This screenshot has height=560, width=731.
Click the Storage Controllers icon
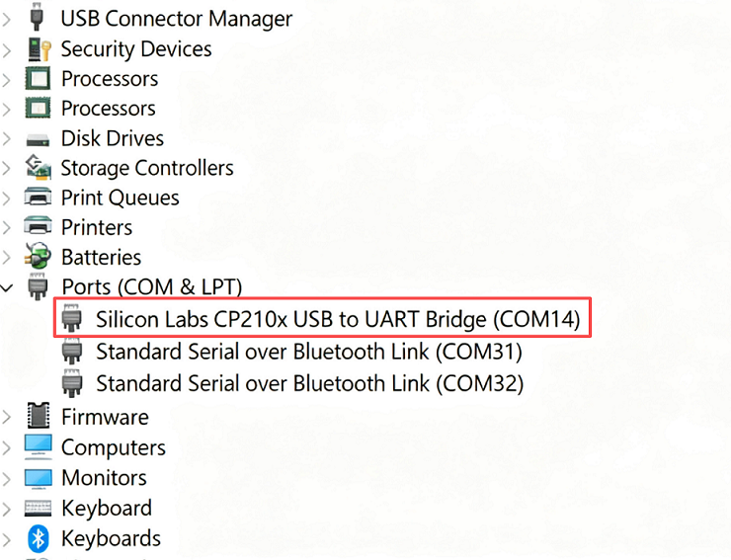[x=38, y=168]
